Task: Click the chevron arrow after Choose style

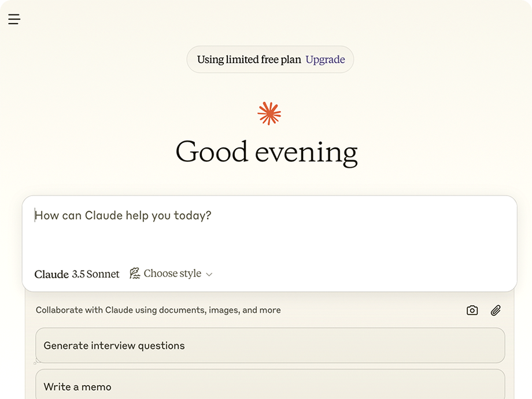Action: (x=209, y=275)
